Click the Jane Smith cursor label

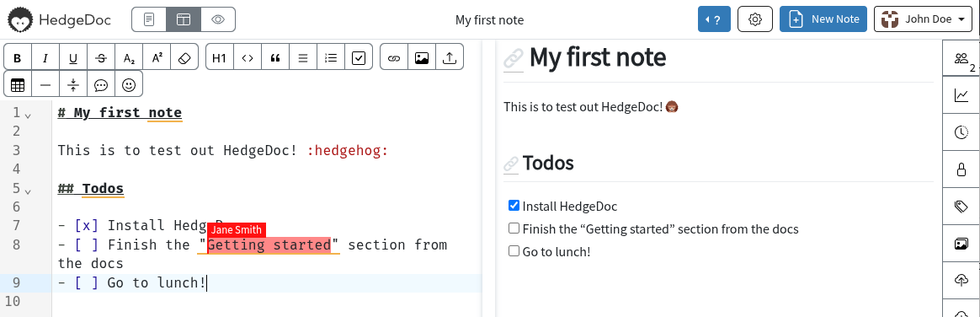click(237, 230)
